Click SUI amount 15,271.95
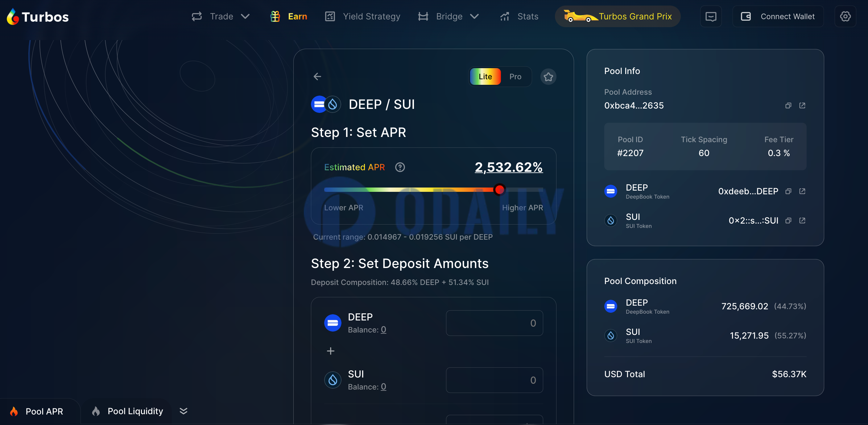The width and height of the screenshot is (868, 425). 749,335
